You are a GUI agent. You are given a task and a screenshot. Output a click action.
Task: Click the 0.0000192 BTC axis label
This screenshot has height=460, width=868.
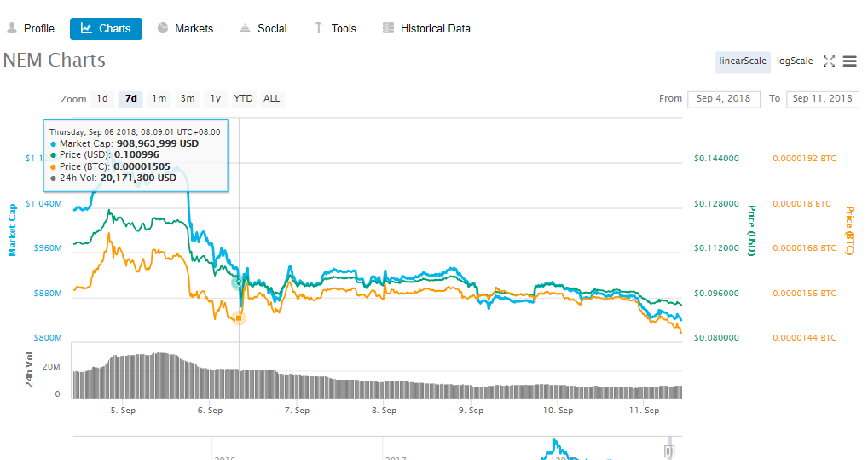tap(804, 159)
